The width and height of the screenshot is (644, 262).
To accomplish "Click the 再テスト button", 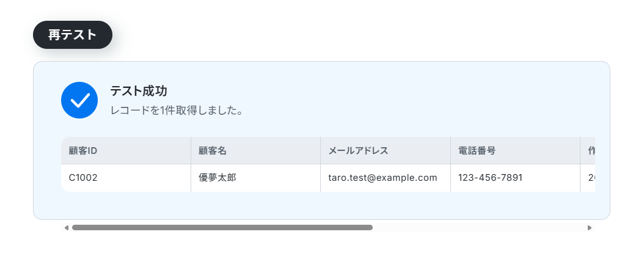I will pyautogui.click(x=73, y=35).
